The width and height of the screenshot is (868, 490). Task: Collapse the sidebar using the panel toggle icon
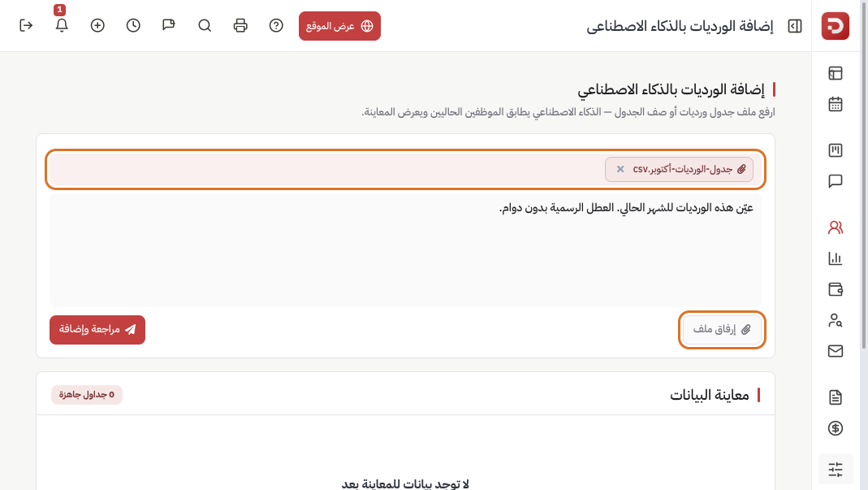[795, 26]
